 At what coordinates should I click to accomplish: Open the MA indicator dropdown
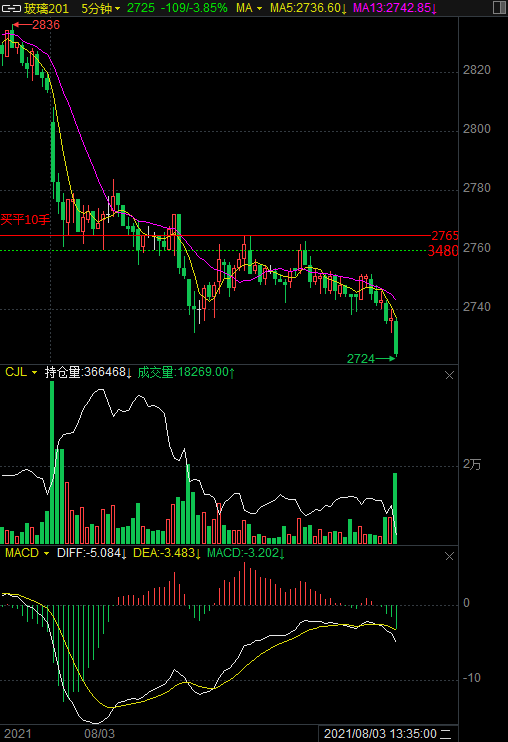click(x=249, y=8)
